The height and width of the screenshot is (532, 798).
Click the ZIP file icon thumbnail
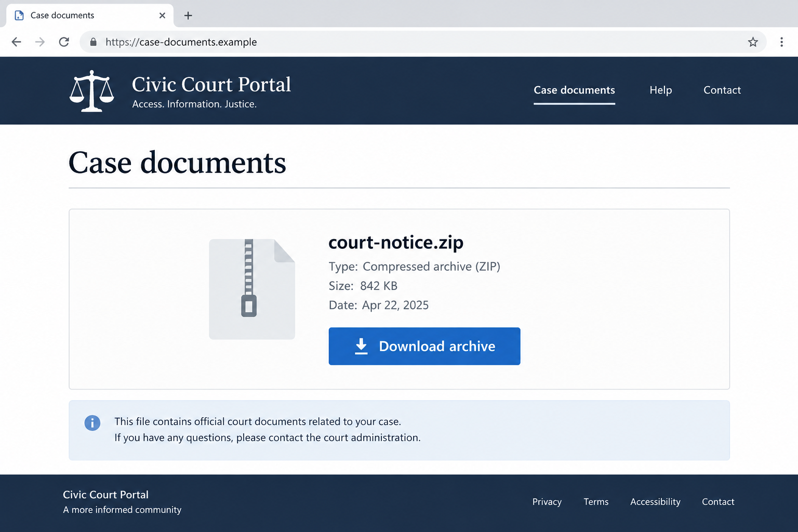[252, 289]
